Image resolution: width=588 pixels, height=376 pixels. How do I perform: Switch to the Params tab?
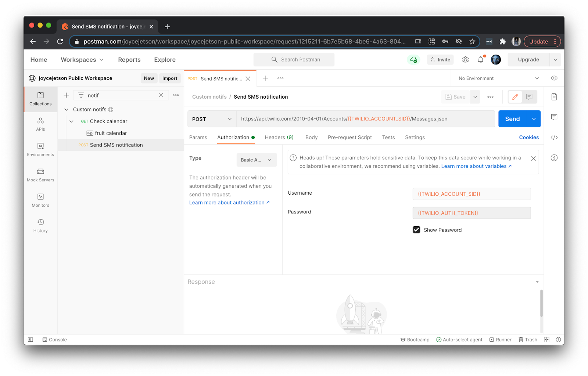198,137
